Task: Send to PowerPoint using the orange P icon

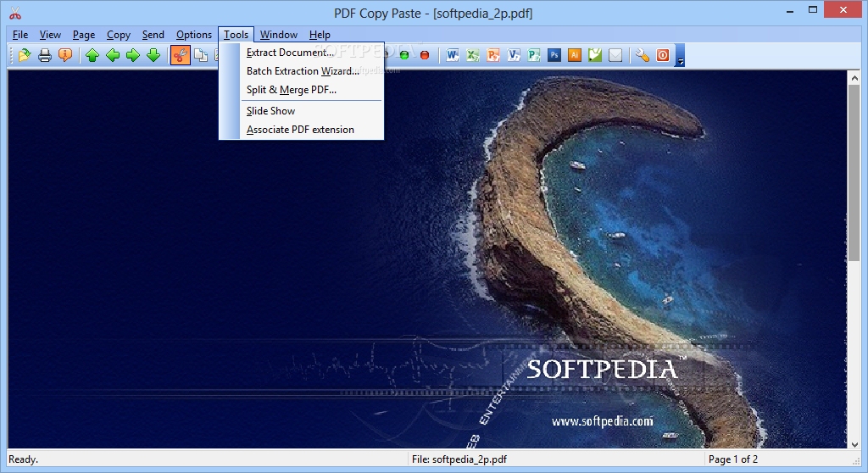Action: tap(493, 55)
